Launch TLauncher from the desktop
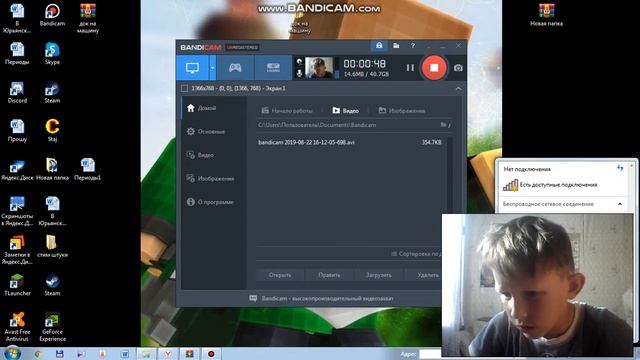Viewport: 640px width, 360px height. tap(17, 284)
